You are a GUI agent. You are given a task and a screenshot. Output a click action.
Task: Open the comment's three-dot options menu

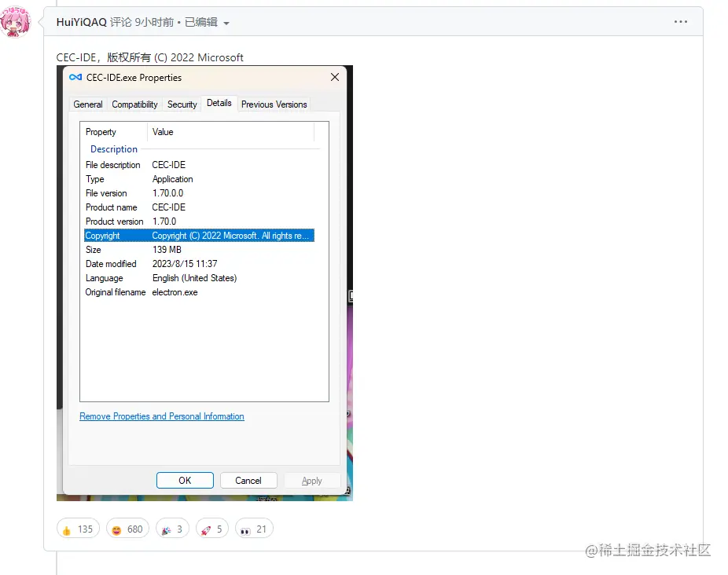pos(681,22)
